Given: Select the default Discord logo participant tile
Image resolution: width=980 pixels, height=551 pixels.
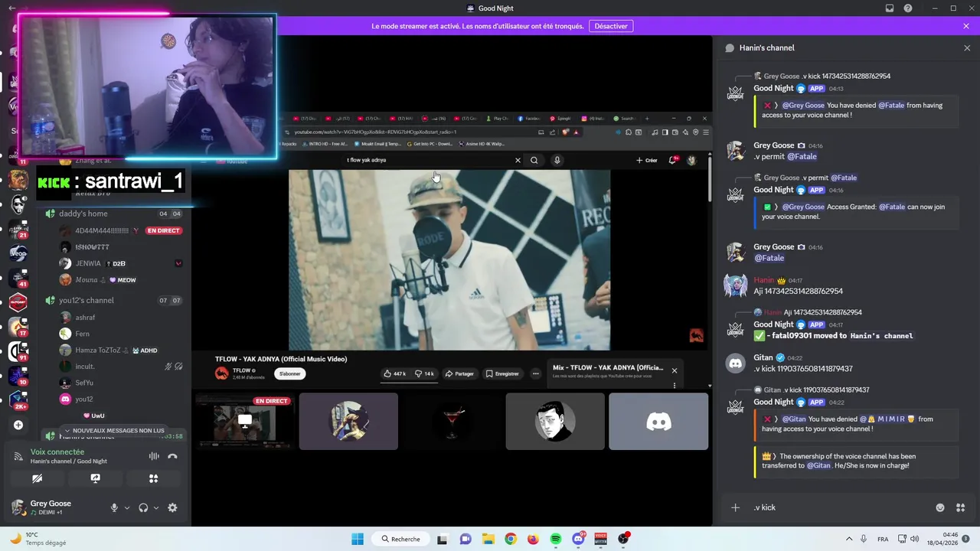Looking at the screenshot, I should 658,421.
